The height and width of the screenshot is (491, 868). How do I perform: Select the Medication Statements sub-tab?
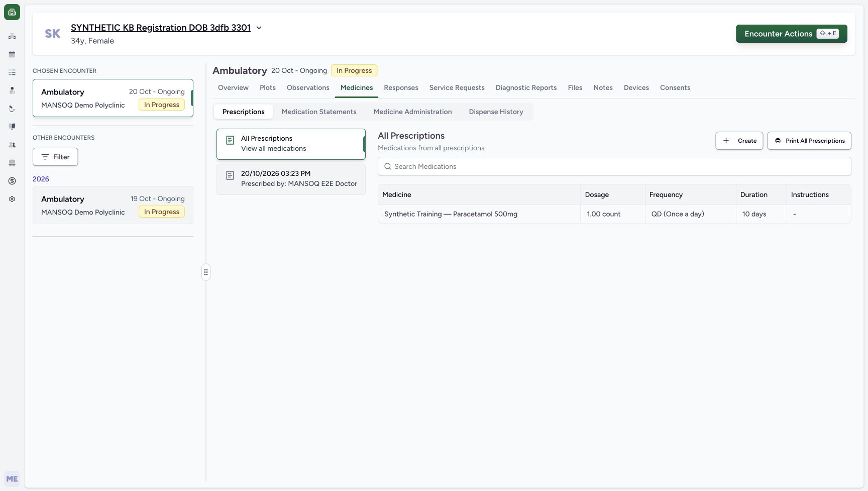coord(319,112)
